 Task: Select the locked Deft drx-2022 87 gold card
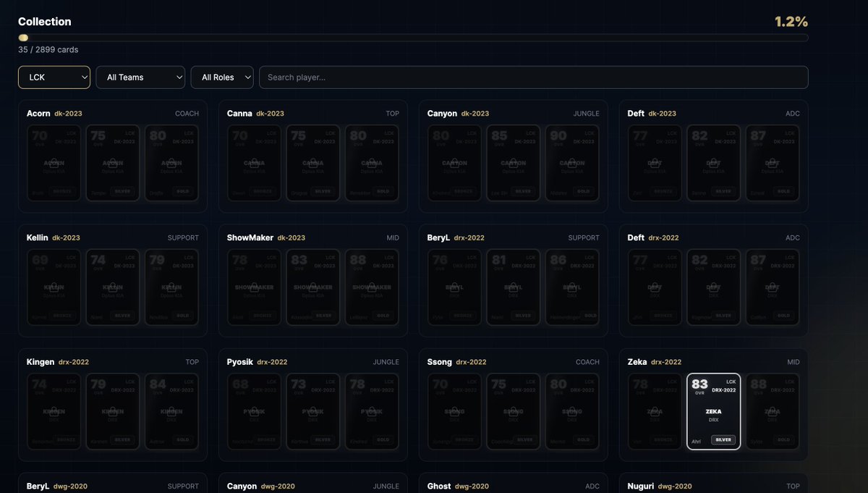coord(773,287)
